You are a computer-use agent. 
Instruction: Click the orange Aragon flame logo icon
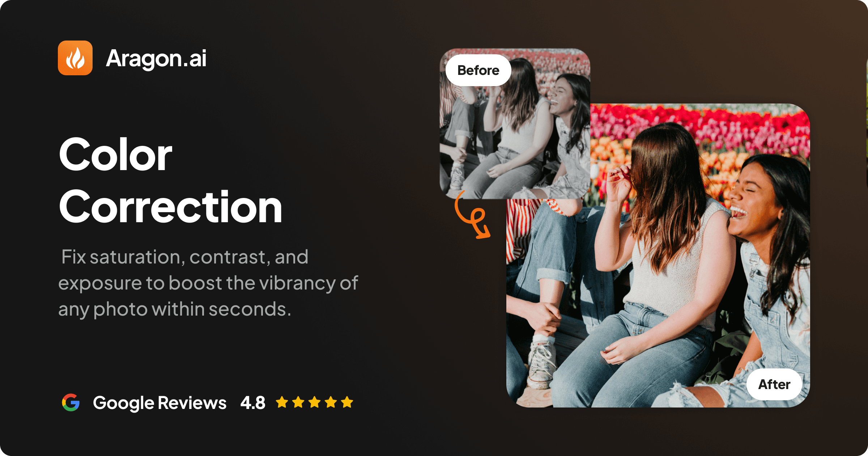pos(75,58)
